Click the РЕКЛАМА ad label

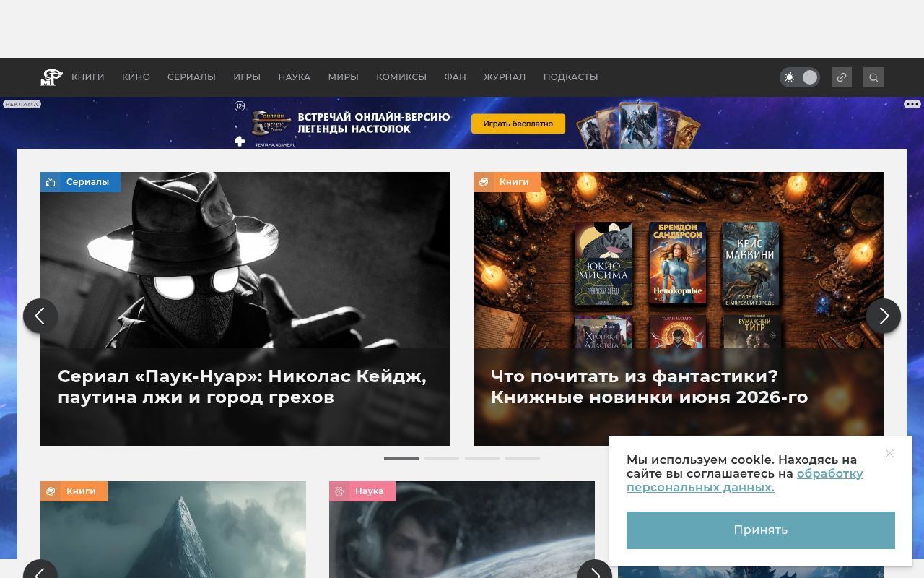tap(22, 104)
